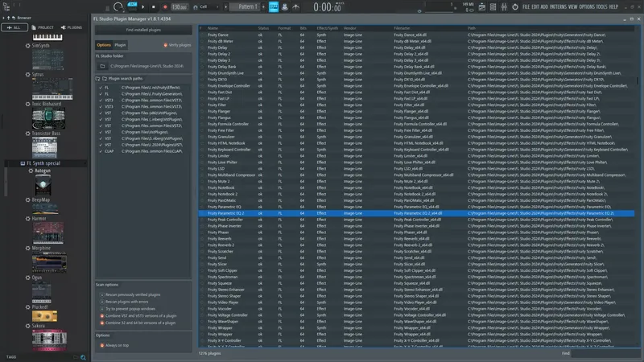Stop playback with the stop button
644x362 pixels.
coord(154,7)
